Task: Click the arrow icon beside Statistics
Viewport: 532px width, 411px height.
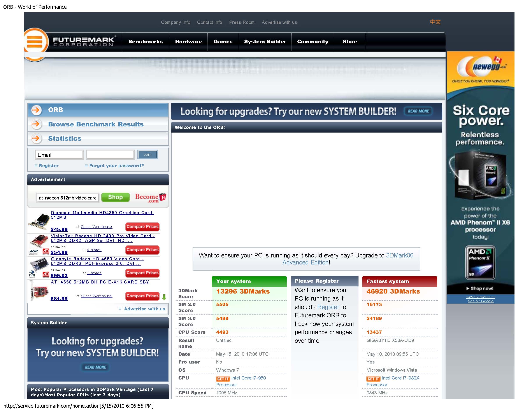Action: coord(36,138)
